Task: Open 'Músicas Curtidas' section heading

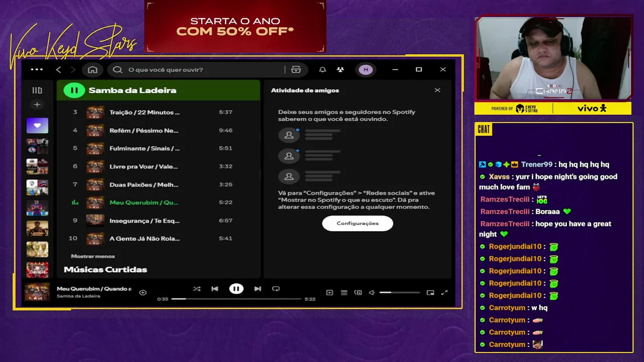Action: [105, 269]
